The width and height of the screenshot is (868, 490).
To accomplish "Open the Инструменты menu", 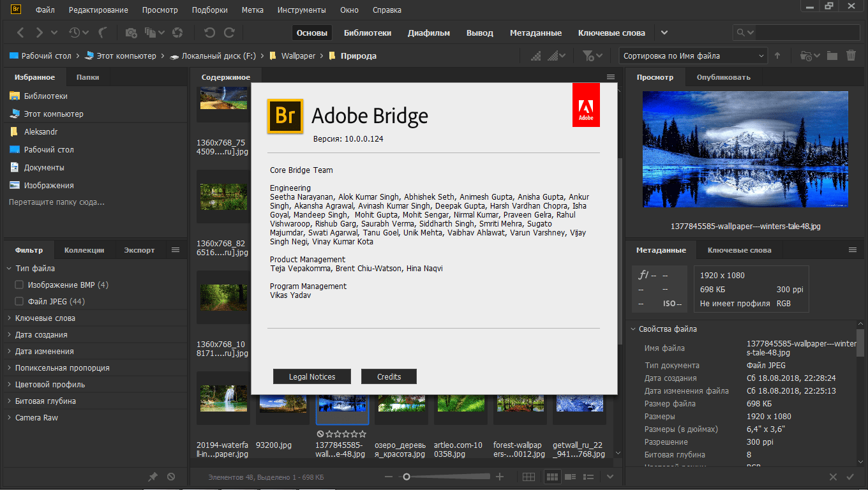I will pyautogui.click(x=302, y=10).
